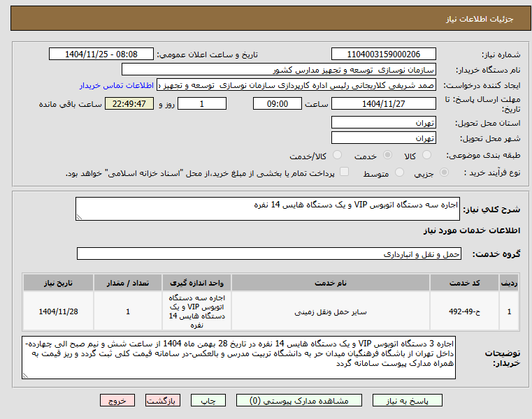Click the کد خدمت column header
The height and width of the screenshot is (419, 532).
pos(464,283)
